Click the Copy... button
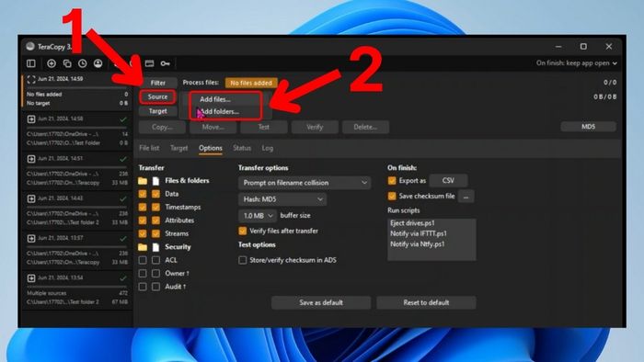Image resolution: width=644 pixels, height=362 pixels. click(x=162, y=127)
